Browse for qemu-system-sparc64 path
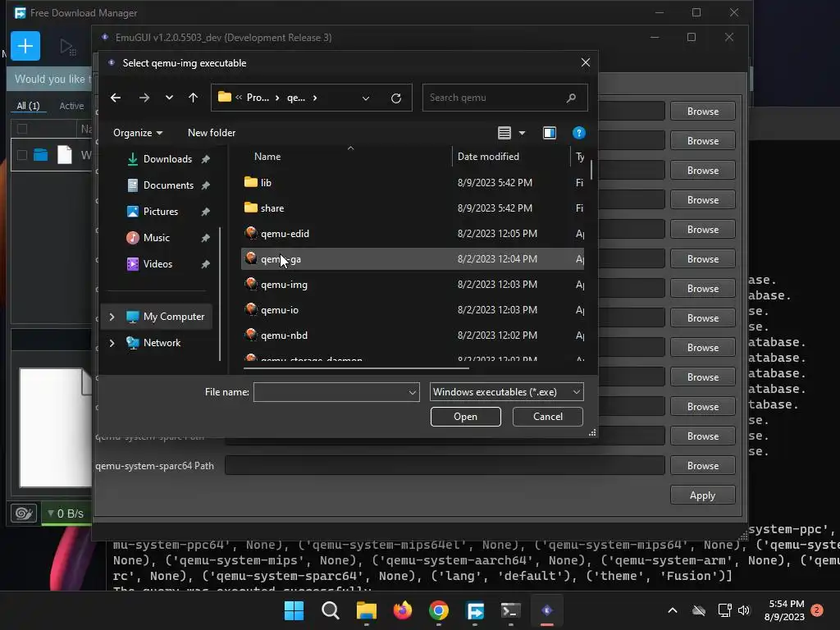Screen dimensions: 840x630 702,466
